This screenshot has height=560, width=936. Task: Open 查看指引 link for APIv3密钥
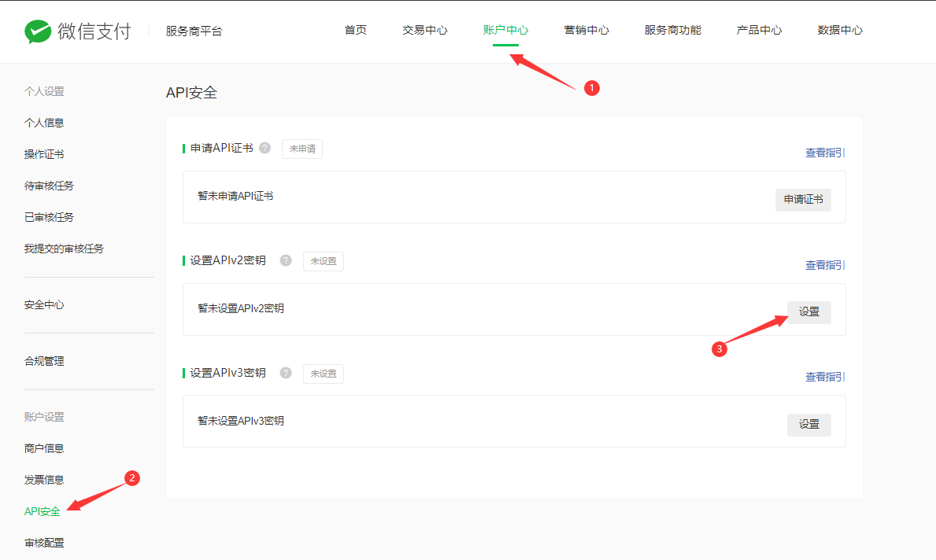(x=824, y=378)
